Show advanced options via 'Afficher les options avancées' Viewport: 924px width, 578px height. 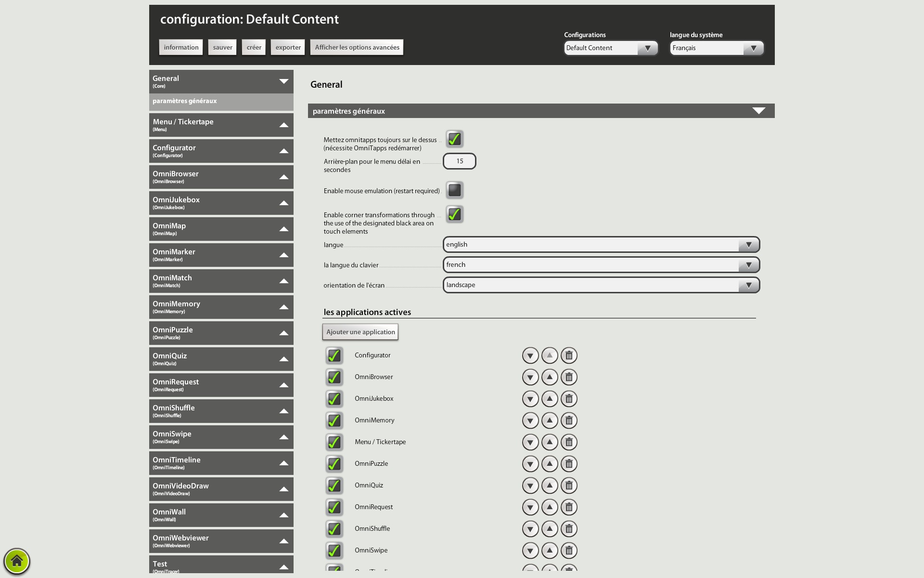tap(357, 47)
